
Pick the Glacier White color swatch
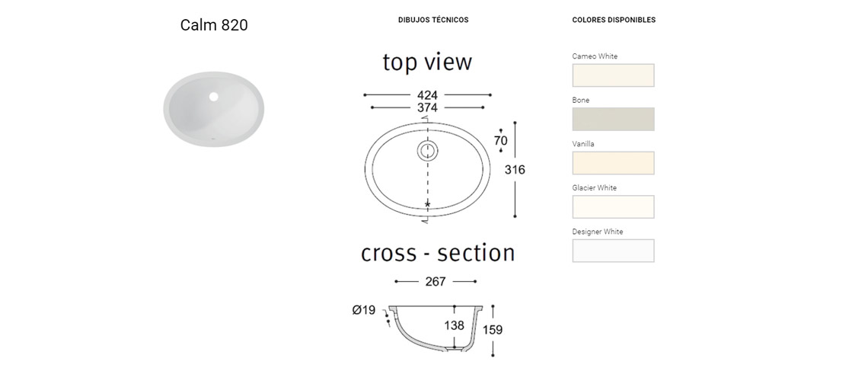click(x=614, y=206)
